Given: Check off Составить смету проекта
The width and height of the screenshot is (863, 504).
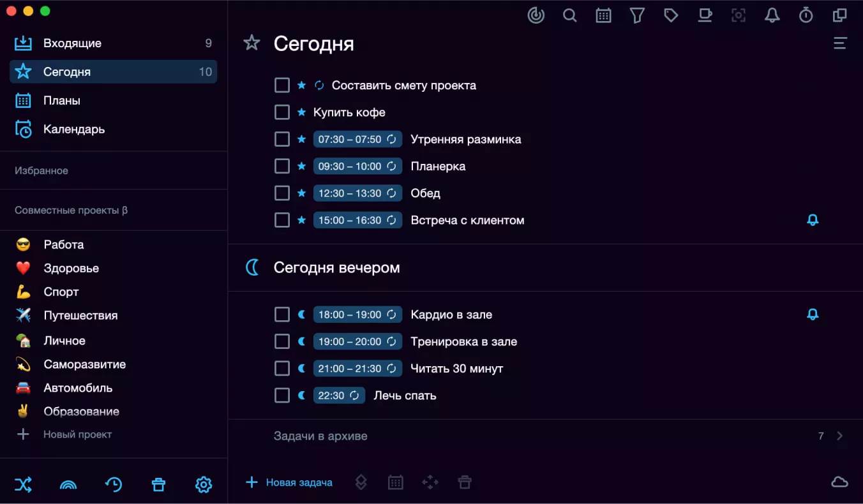Looking at the screenshot, I should (x=282, y=85).
